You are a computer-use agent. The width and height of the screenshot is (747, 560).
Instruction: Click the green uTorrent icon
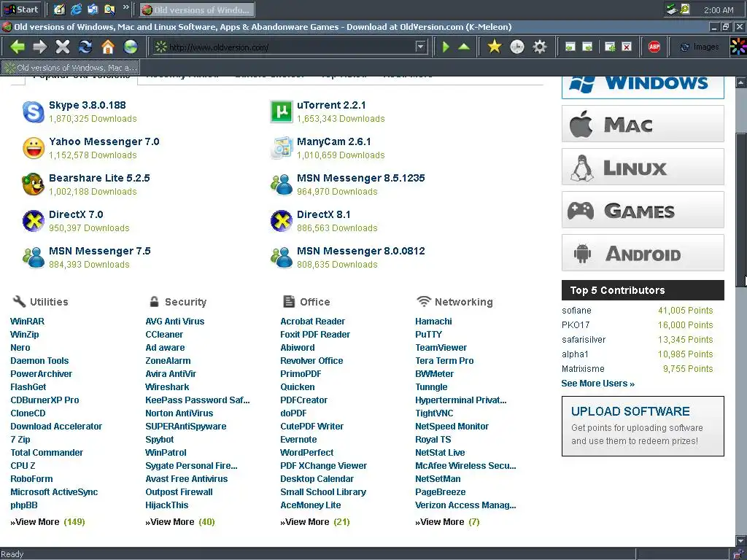pos(281,112)
